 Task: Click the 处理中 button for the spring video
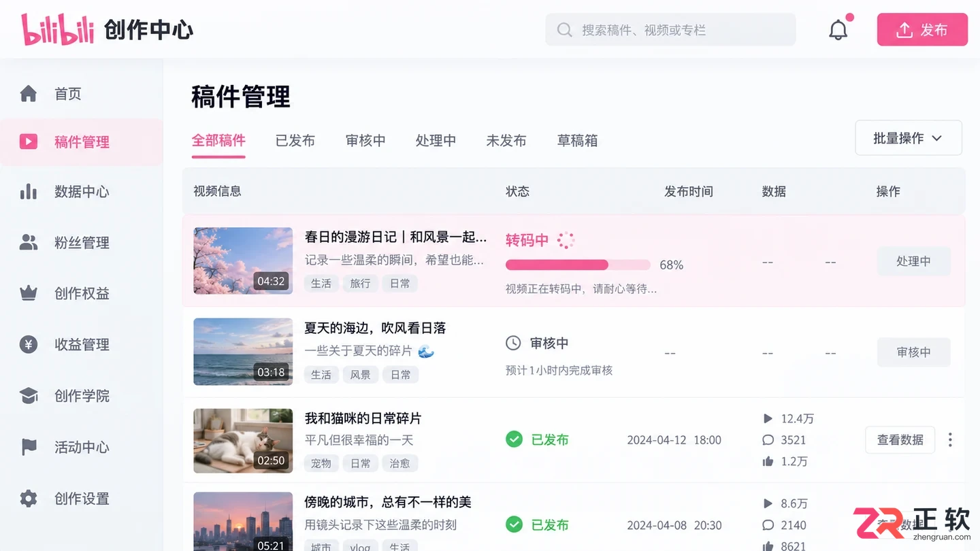click(x=913, y=261)
